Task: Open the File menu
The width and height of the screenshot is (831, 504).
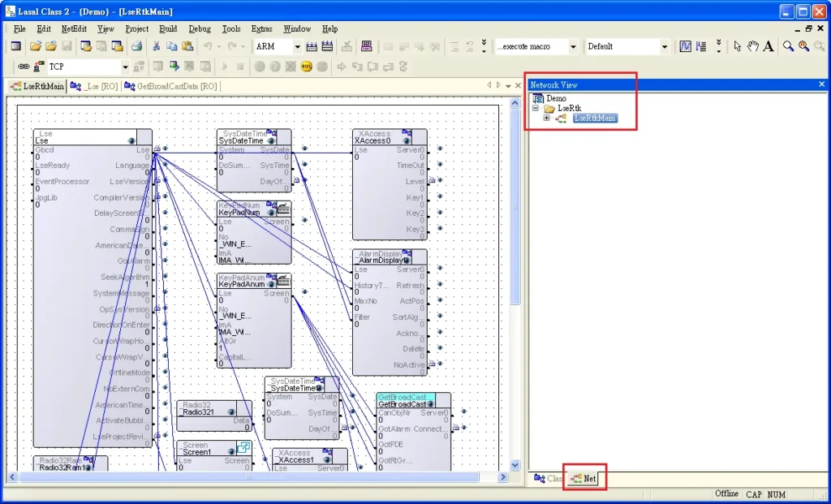Action: (19, 28)
